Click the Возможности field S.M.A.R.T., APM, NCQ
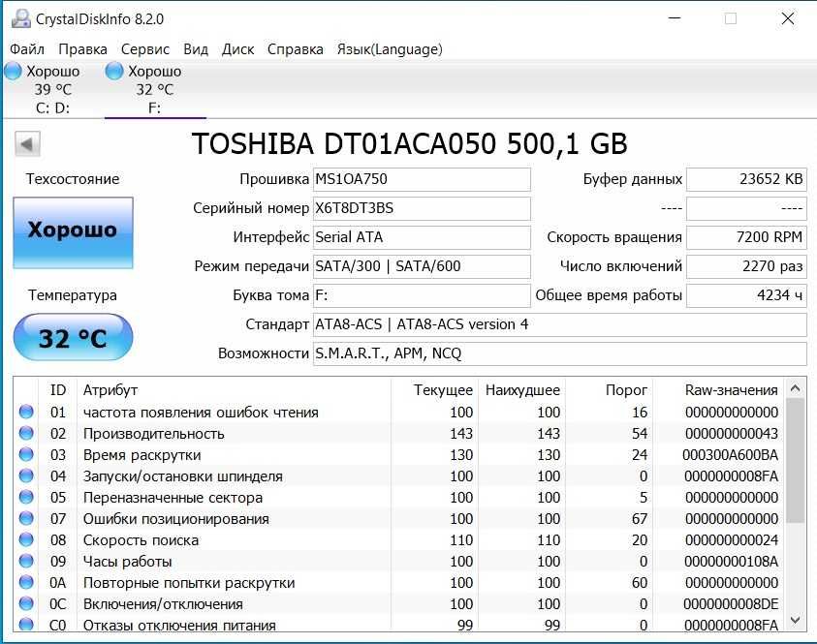The width and height of the screenshot is (817, 644). 559,354
